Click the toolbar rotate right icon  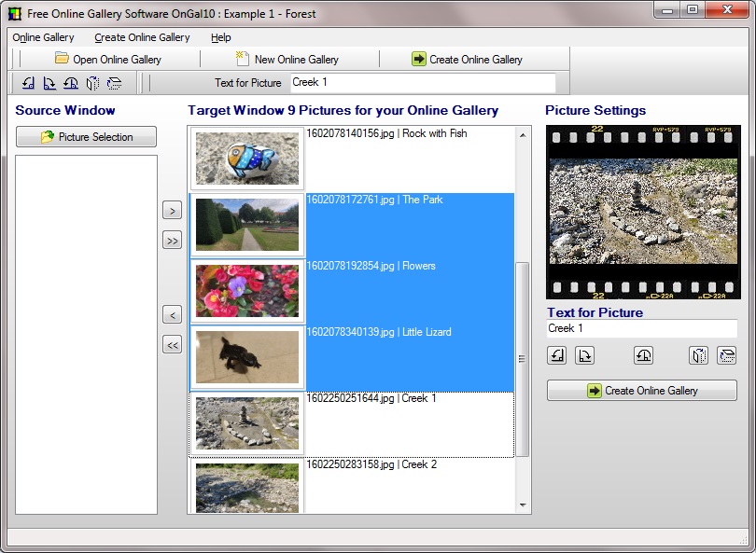click(x=49, y=83)
